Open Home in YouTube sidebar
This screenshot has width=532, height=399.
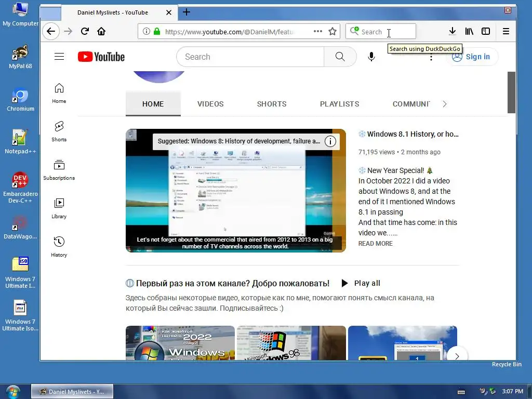coord(59,94)
